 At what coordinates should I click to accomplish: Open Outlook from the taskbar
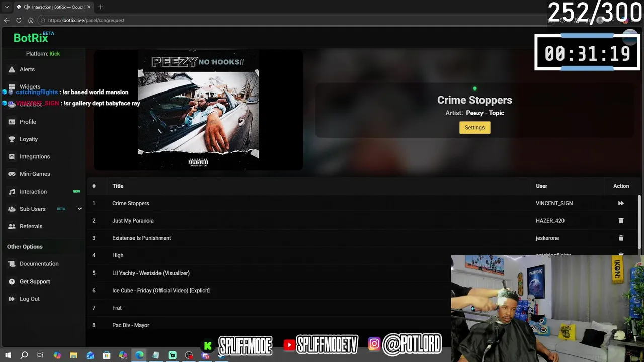(x=90, y=355)
